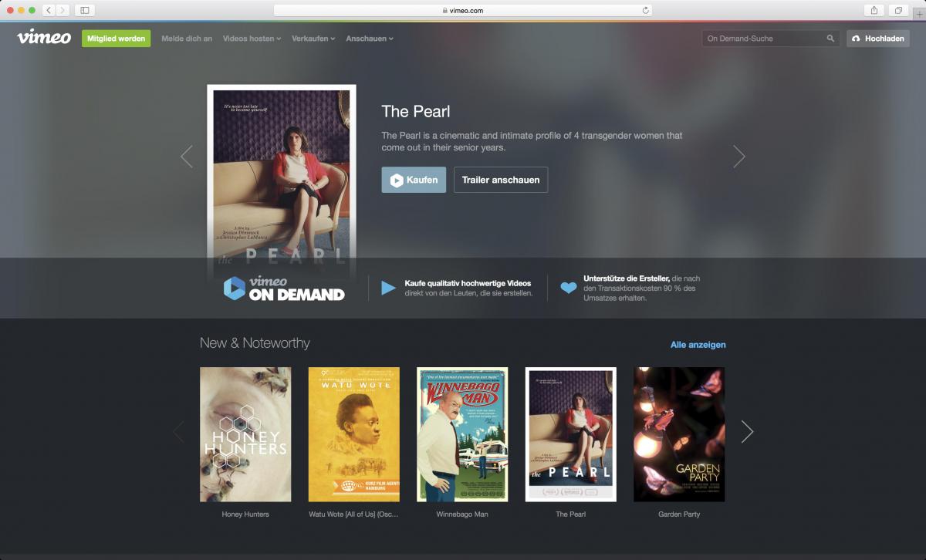926x560 pixels.
Task: Click the Hochladen upload button
Action: point(878,39)
